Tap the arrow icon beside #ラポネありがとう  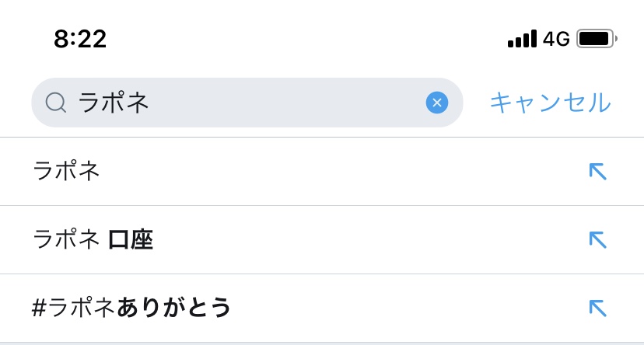point(597,308)
